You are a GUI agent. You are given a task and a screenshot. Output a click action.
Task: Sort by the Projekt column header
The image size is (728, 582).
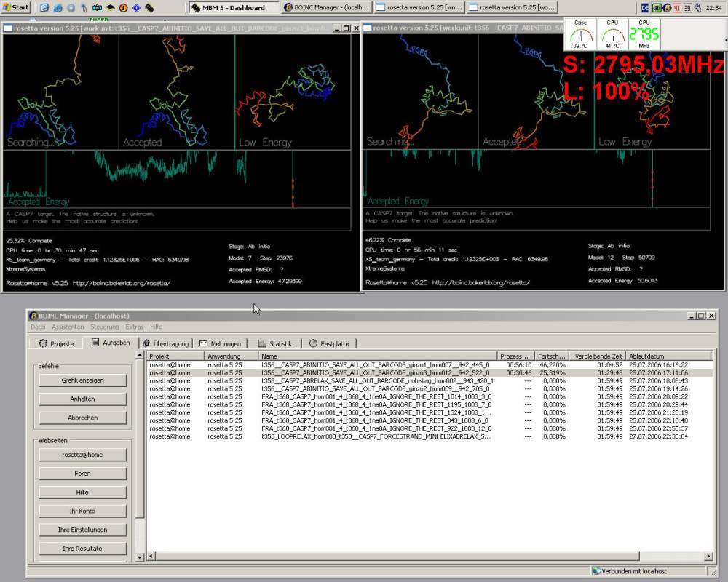175,356
